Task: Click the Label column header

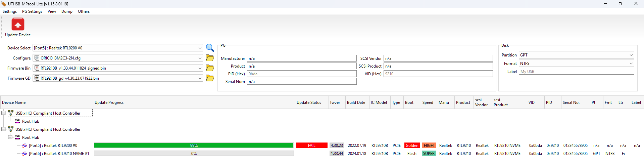Action: 637,103
